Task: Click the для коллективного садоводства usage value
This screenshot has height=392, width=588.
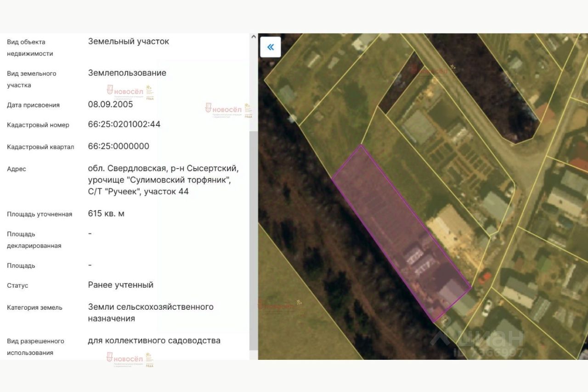Action: (154, 341)
